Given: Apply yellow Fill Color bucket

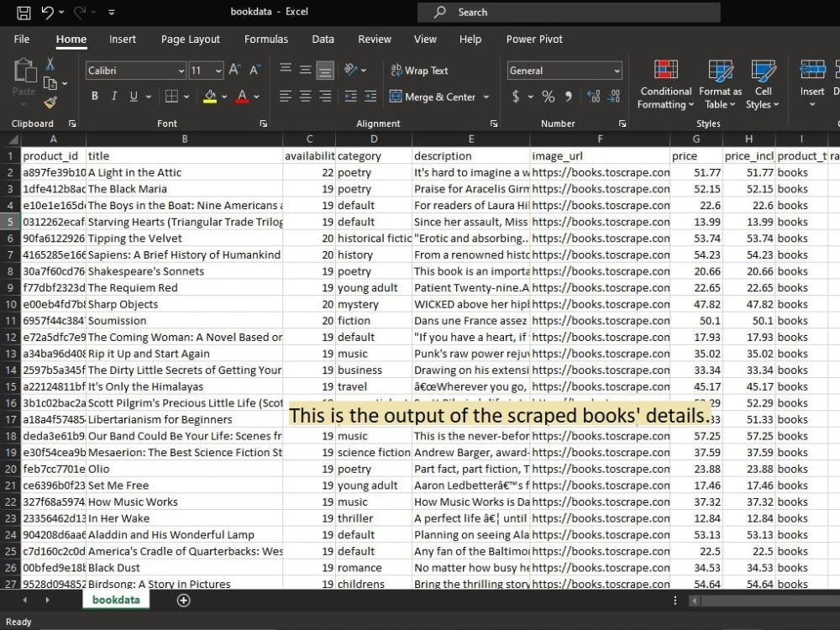Looking at the screenshot, I should click(x=210, y=97).
